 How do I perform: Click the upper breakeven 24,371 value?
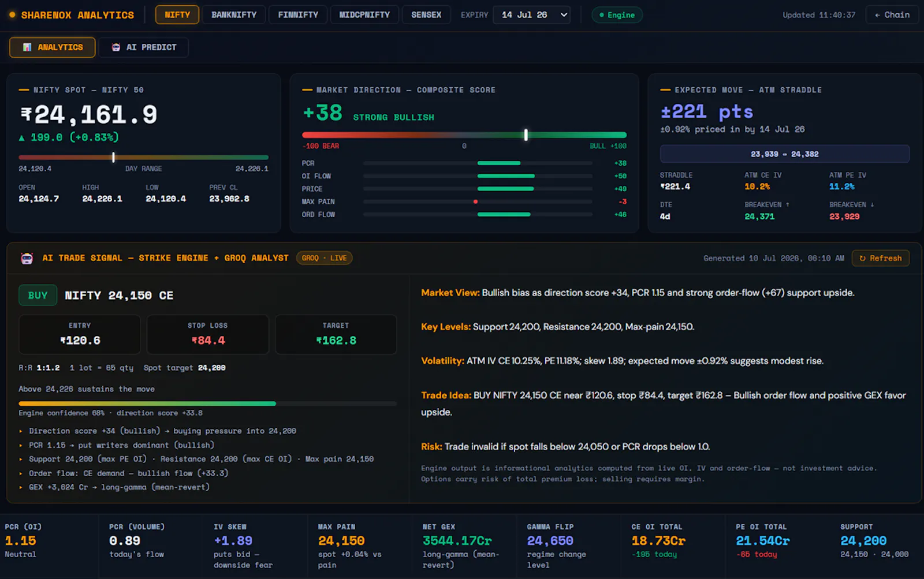759,216
